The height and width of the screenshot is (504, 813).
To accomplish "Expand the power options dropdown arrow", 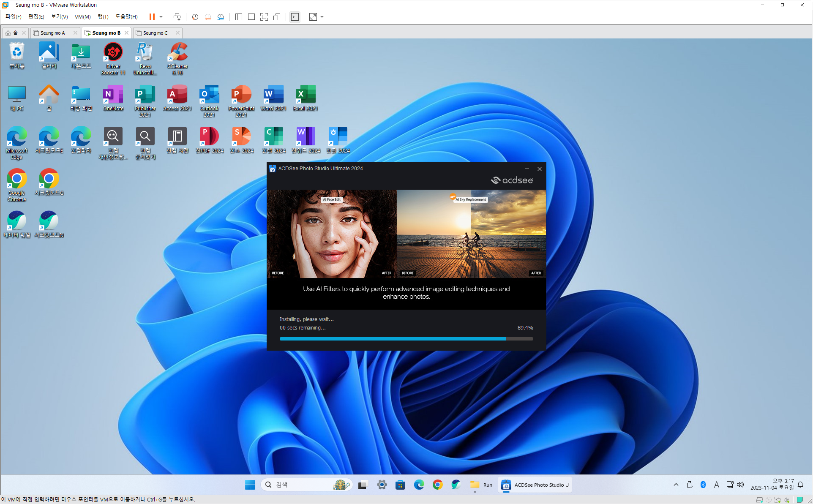I will click(161, 17).
